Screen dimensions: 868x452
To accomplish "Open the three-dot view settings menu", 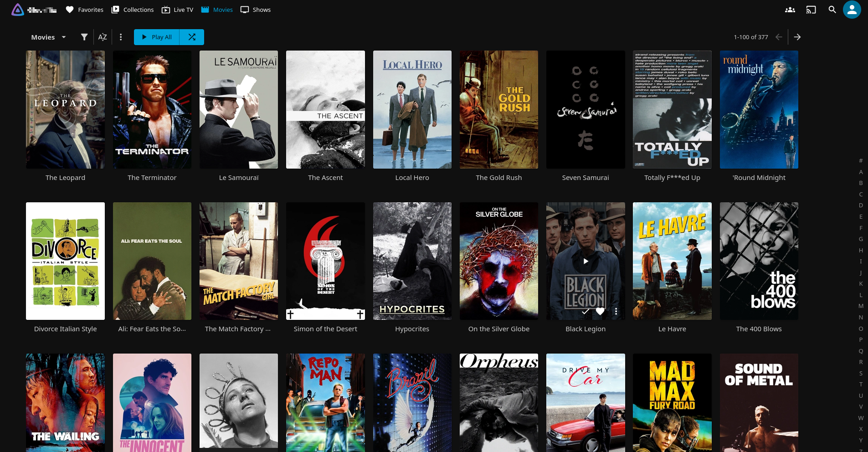I will (121, 37).
